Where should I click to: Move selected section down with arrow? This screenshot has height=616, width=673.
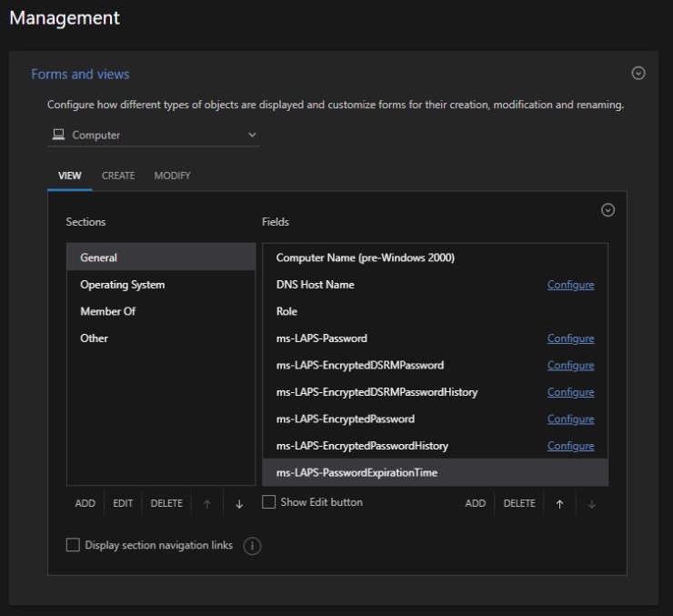tap(239, 503)
